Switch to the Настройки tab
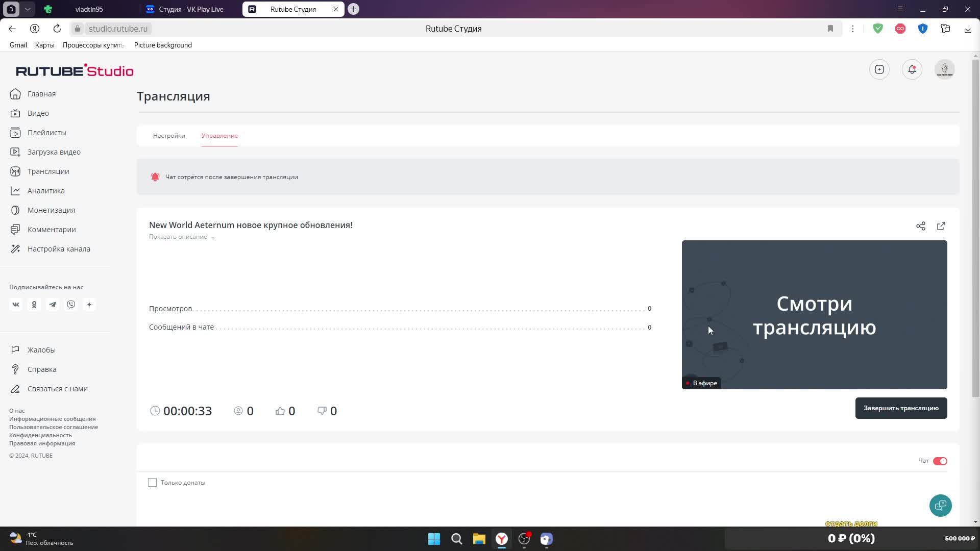980x551 pixels. (x=169, y=136)
